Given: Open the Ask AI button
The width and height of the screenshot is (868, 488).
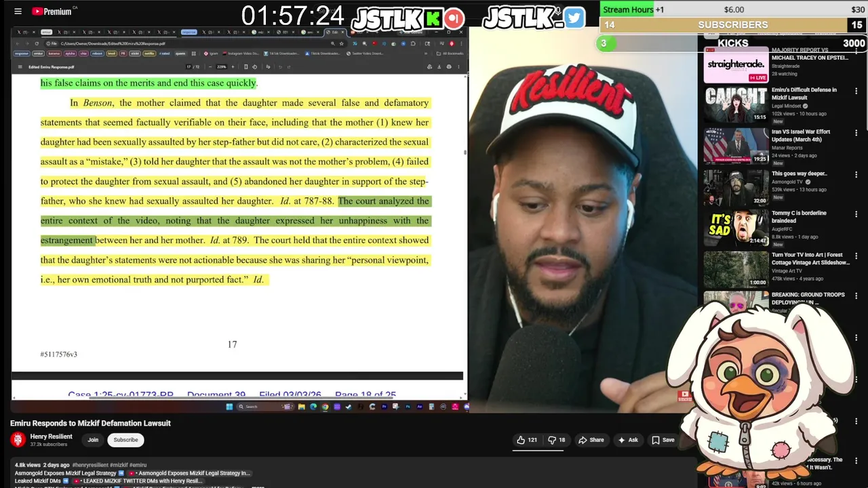Looking at the screenshot, I should (627, 440).
